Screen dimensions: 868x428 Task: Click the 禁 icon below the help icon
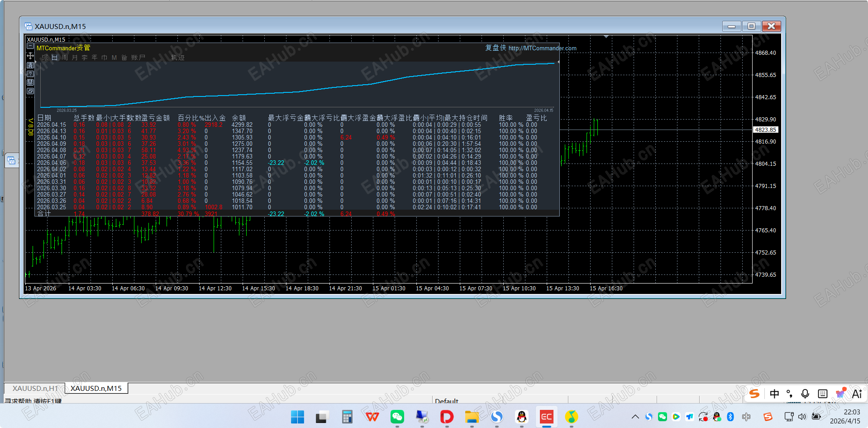(x=30, y=82)
